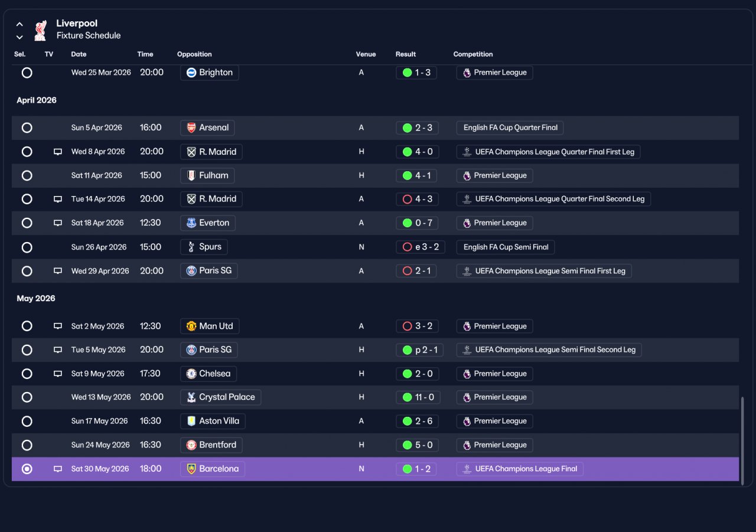Open UEFA Champions League Final competition link
The width and height of the screenshot is (756, 532).
point(520,469)
